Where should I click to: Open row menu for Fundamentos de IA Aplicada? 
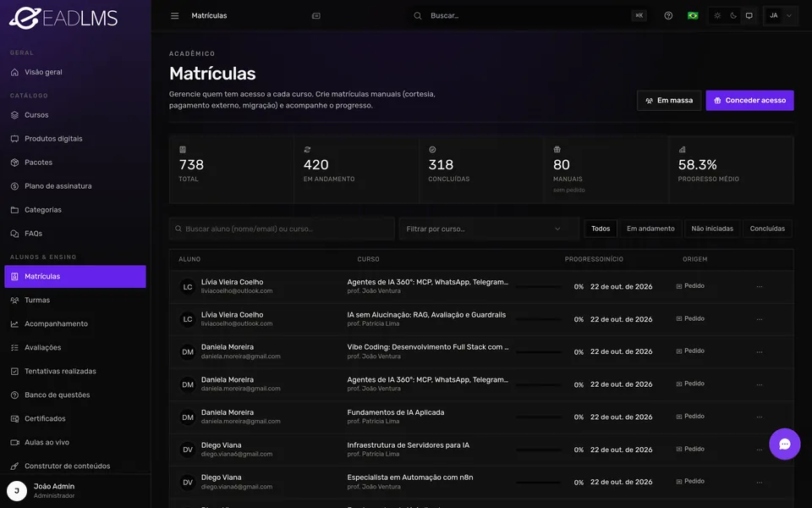tap(760, 417)
